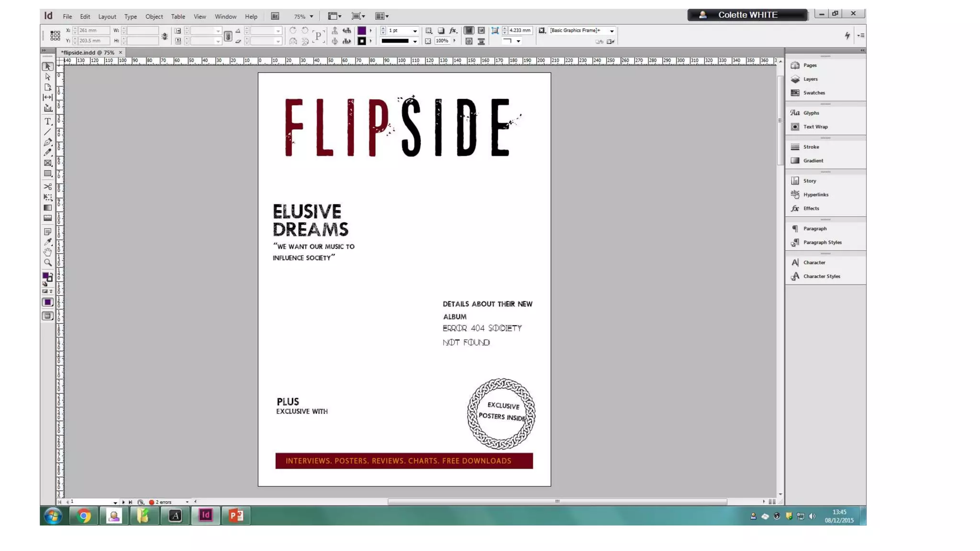Toggle constrain proportions for width and height
980x551 pixels.
pyautogui.click(x=165, y=36)
